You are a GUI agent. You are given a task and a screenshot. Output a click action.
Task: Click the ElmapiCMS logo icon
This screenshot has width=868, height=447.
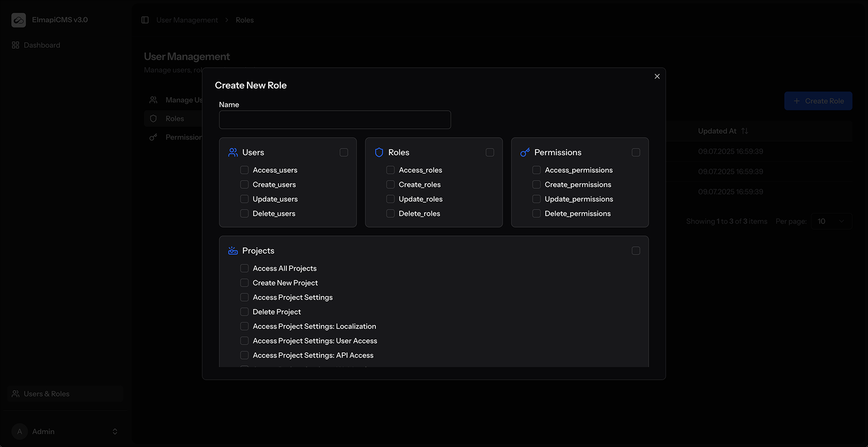(x=19, y=20)
